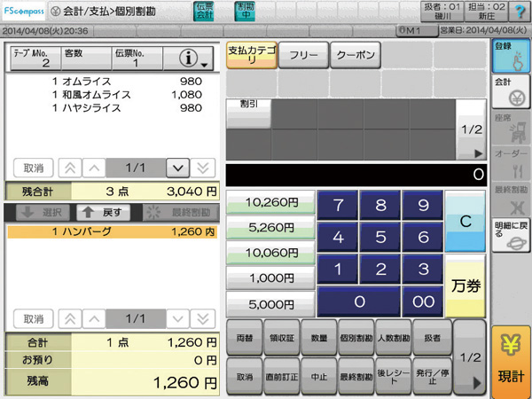Open the info (i) dropdown in header
Viewport: 532px width, 399px height.
click(x=192, y=59)
